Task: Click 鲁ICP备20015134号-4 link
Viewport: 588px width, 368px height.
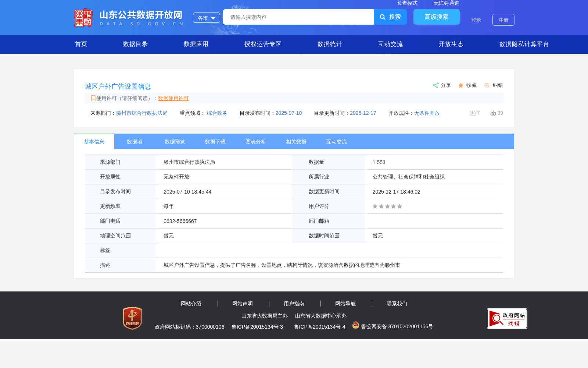Action: 320,327
